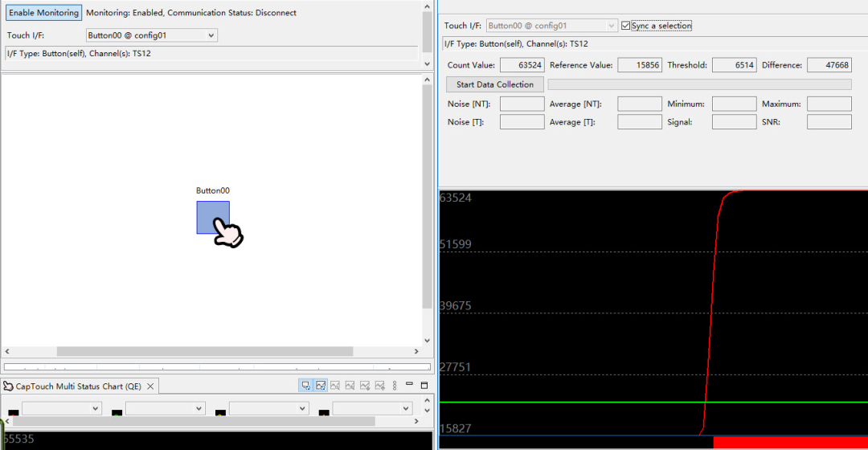This screenshot has width=868, height=450.
Task: Click the chart icon with up arrow
Action: coord(379,386)
